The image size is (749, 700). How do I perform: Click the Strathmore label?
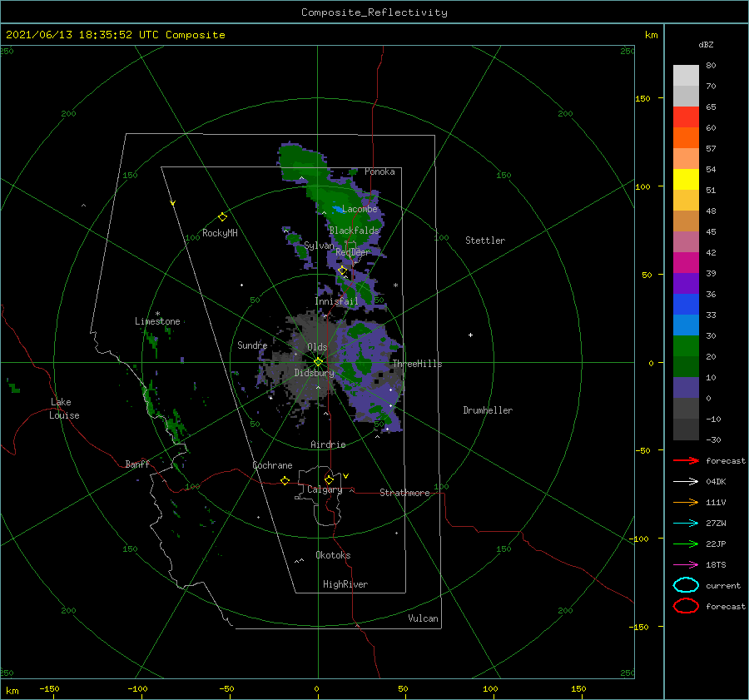[404, 493]
